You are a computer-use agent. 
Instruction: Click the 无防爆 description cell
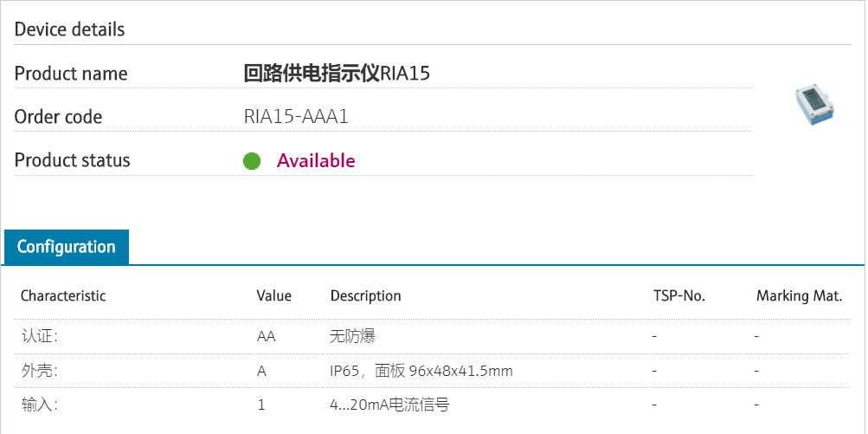pos(352,337)
